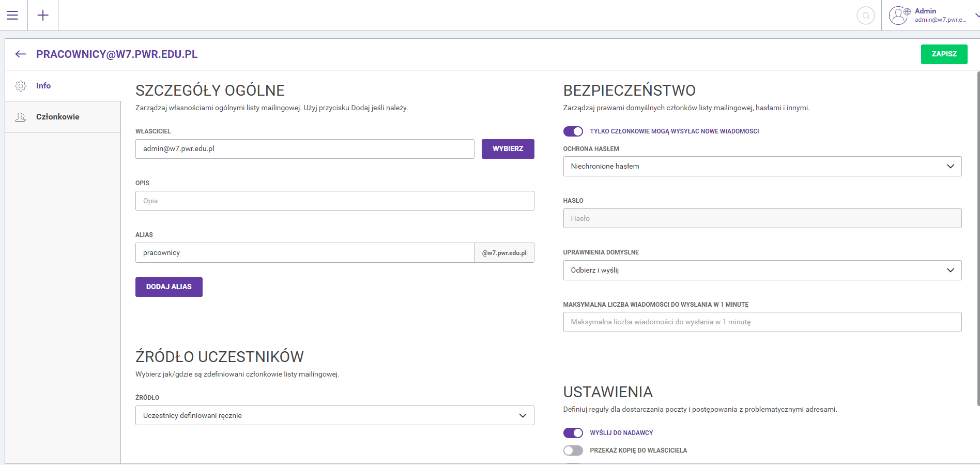
Task: Expand the Admin account chevron
Action: [x=976, y=16]
